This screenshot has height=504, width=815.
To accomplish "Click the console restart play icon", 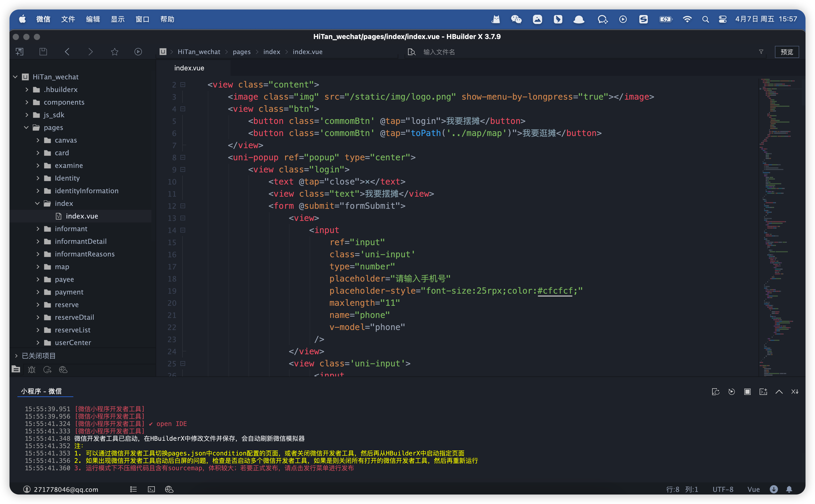I will point(732,392).
